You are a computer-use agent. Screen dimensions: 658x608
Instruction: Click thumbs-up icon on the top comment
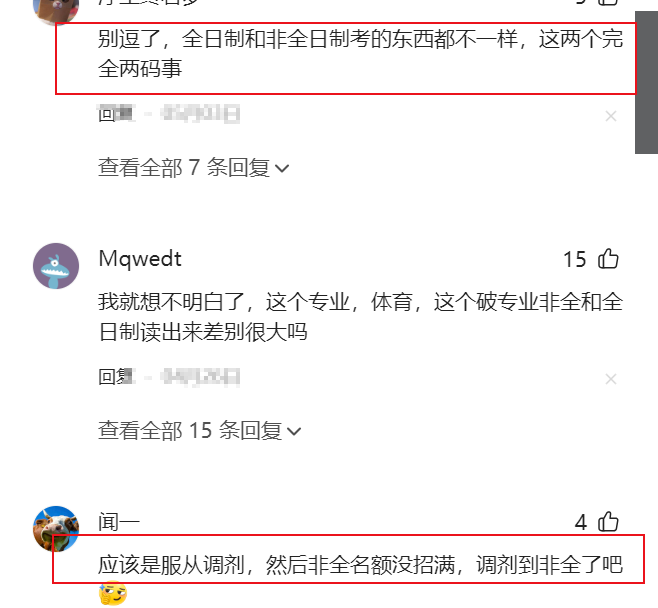[608, 2]
